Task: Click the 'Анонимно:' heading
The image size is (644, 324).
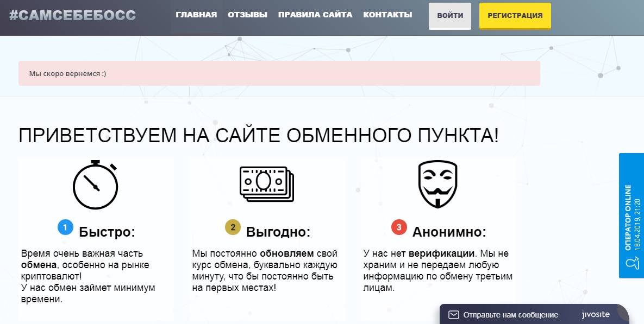Action: 449,232
